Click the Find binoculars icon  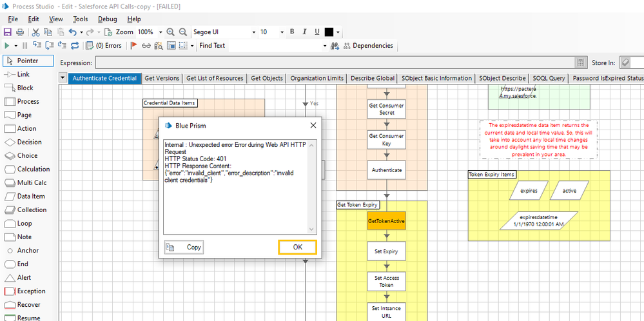point(335,46)
